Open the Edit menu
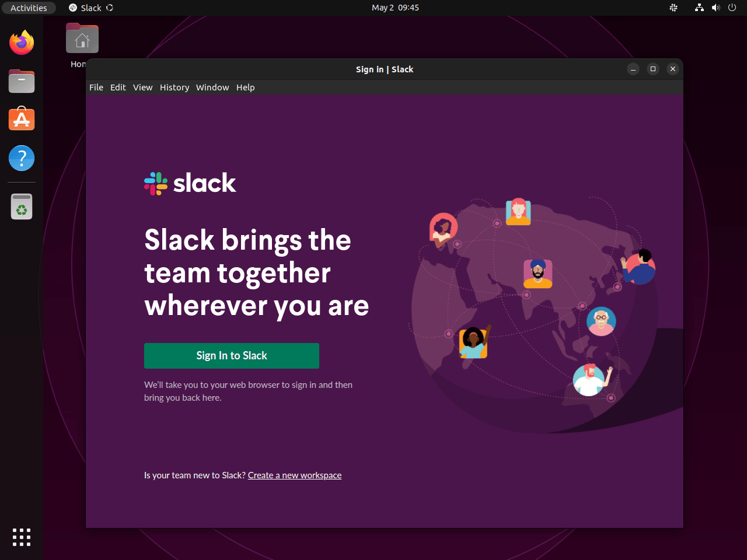 (118, 87)
